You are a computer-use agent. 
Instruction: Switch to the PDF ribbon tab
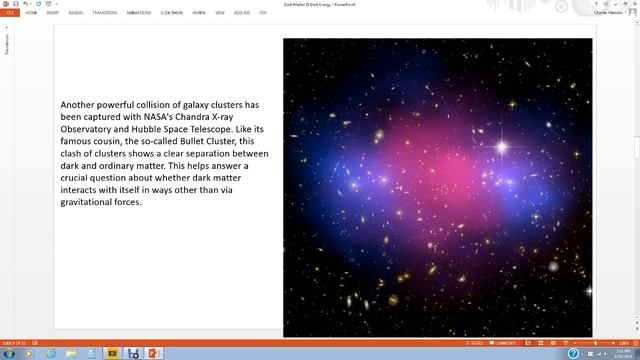coord(263,13)
